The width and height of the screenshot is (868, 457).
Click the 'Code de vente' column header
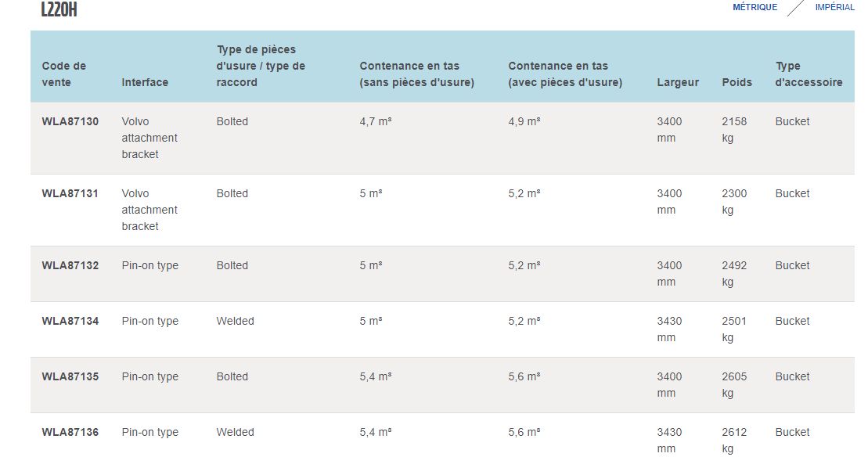coord(64,74)
